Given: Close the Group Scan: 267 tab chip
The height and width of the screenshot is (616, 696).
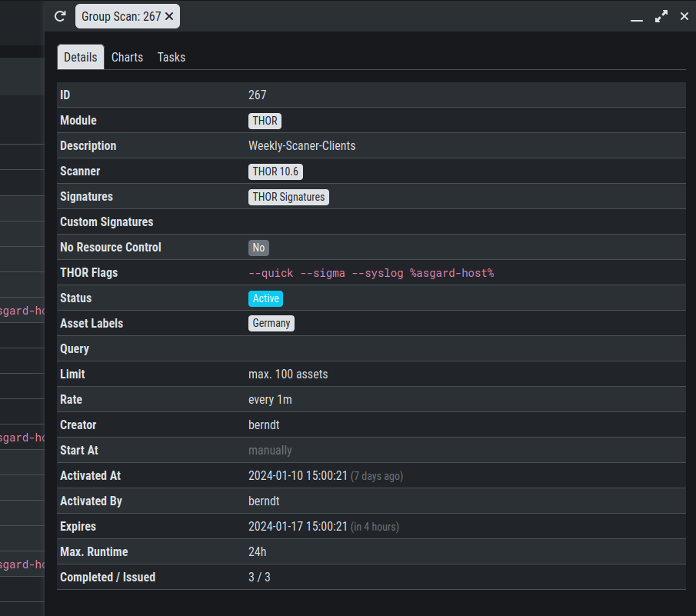Looking at the screenshot, I should (169, 16).
